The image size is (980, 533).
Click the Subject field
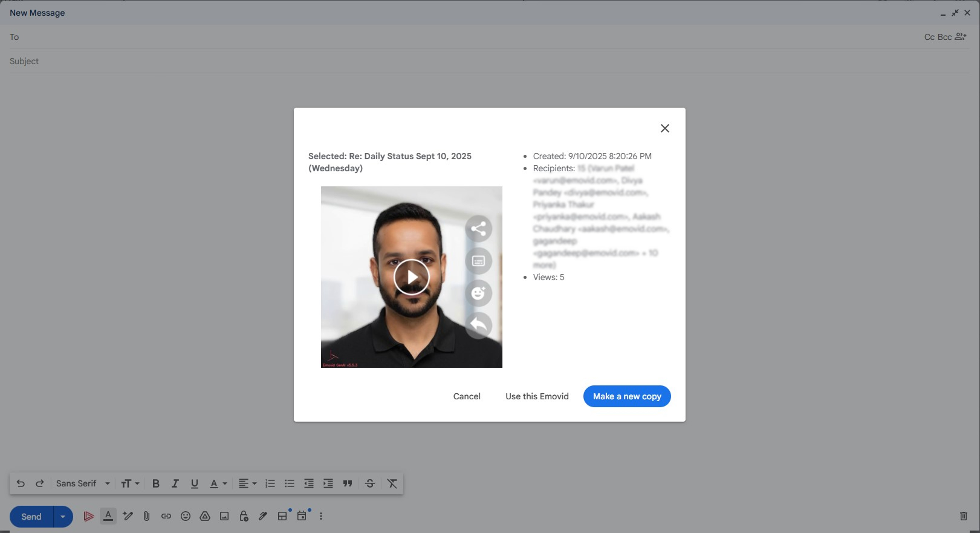click(x=490, y=61)
